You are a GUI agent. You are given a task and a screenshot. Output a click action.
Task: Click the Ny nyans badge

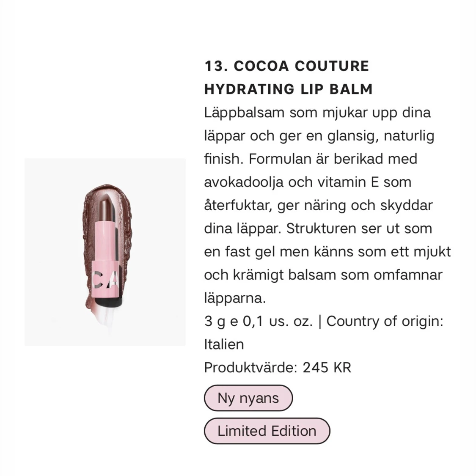coord(248,398)
